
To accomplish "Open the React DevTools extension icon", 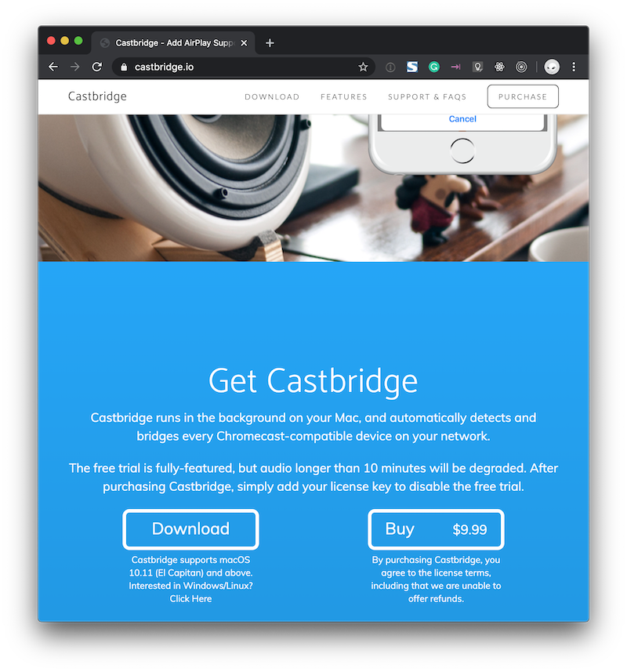I will pyautogui.click(x=499, y=67).
